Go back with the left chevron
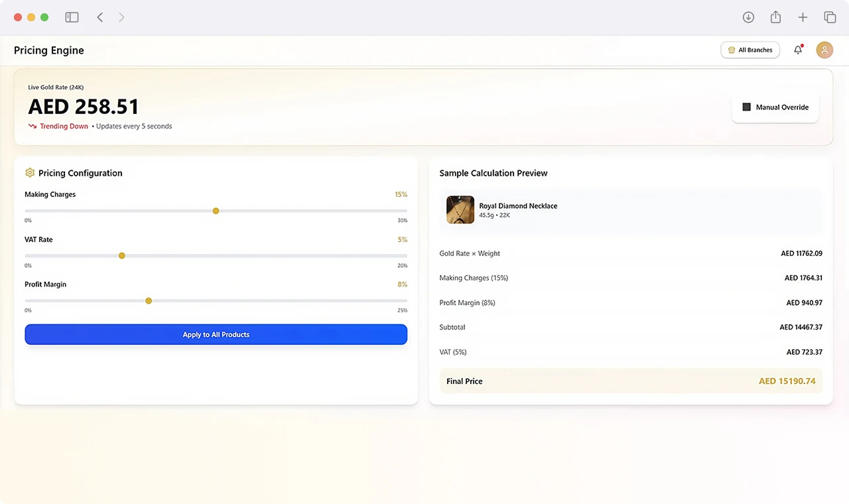The image size is (849, 504). (x=100, y=17)
